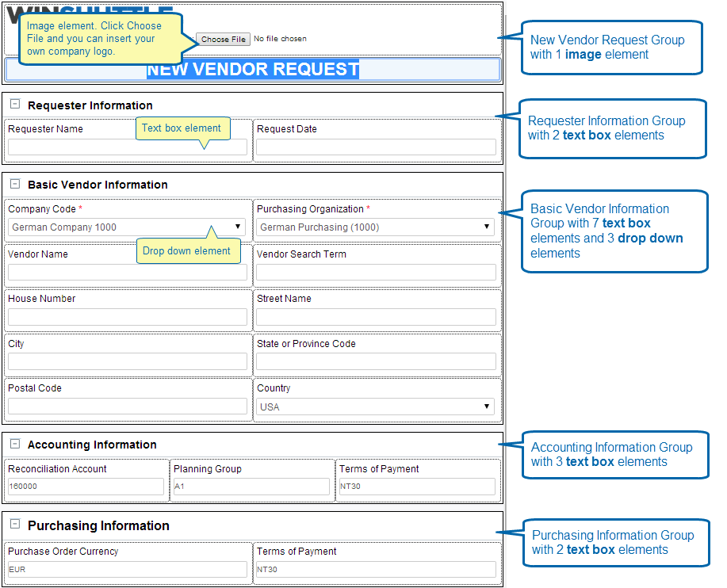The height and width of the screenshot is (588, 727).
Task: Select the City text box
Action: [x=128, y=361]
